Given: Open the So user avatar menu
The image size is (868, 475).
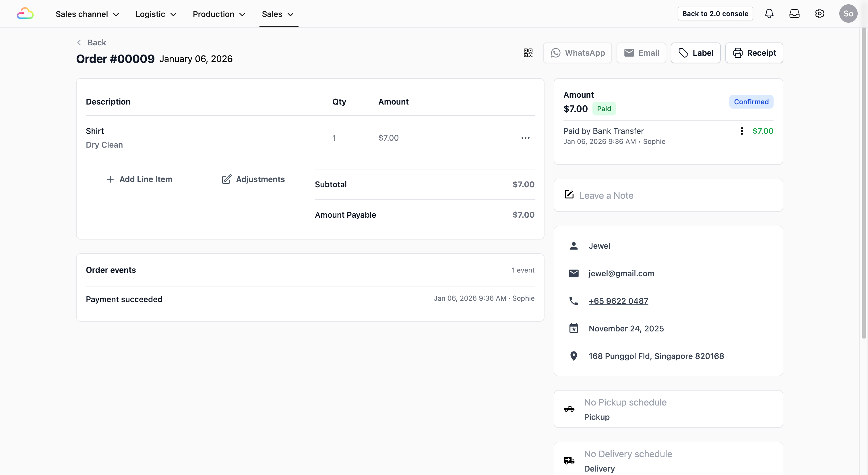Looking at the screenshot, I should (848, 14).
